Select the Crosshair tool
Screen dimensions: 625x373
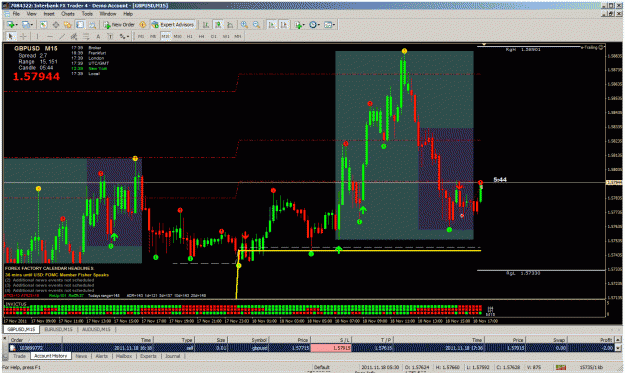[23, 36]
